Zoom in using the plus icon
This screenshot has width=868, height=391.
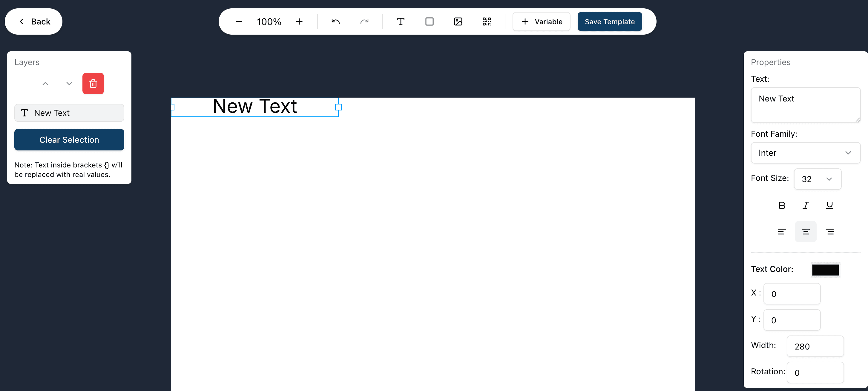click(x=299, y=21)
